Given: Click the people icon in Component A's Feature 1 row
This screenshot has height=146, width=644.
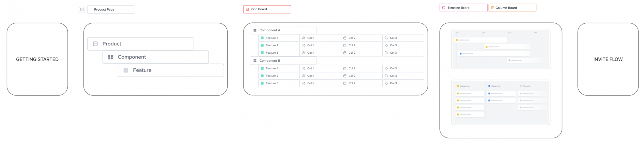Looking at the screenshot, I should [304, 38].
